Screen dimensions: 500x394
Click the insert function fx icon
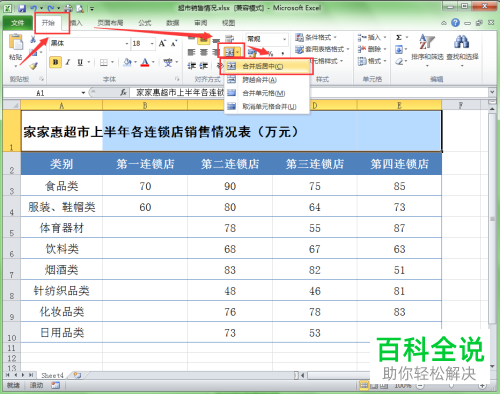point(123,92)
